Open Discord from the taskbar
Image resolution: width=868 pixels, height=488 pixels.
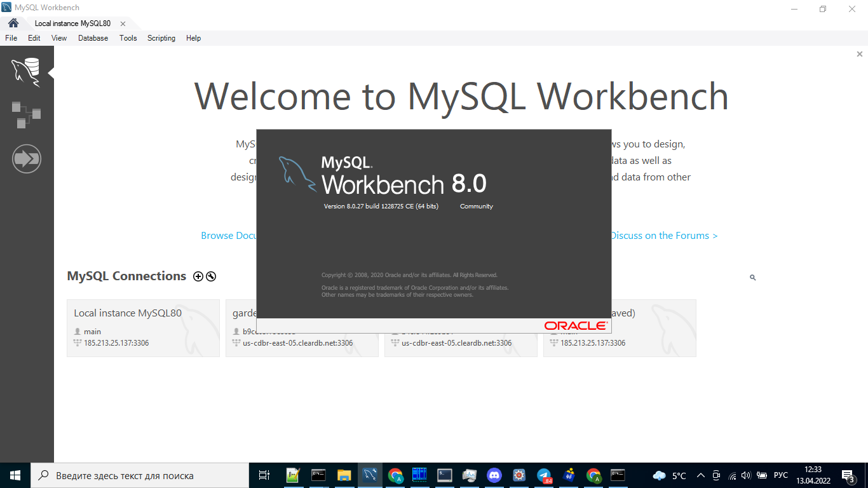[494, 475]
